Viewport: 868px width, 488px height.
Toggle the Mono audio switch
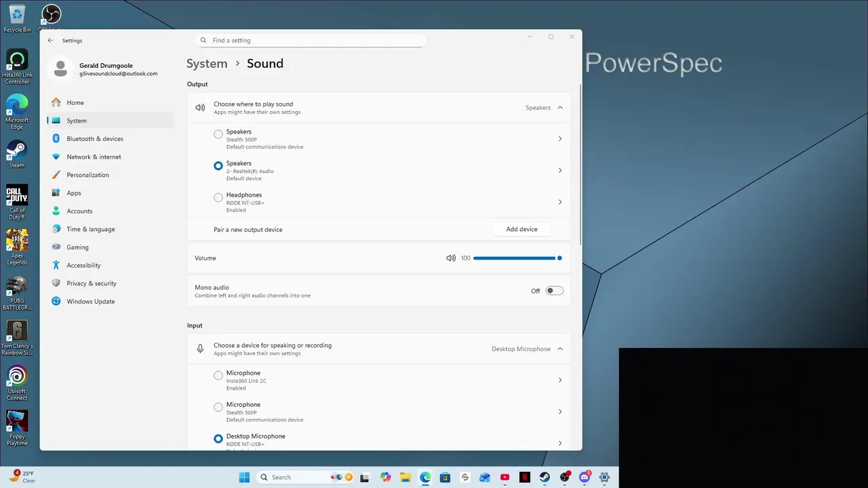point(555,291)
